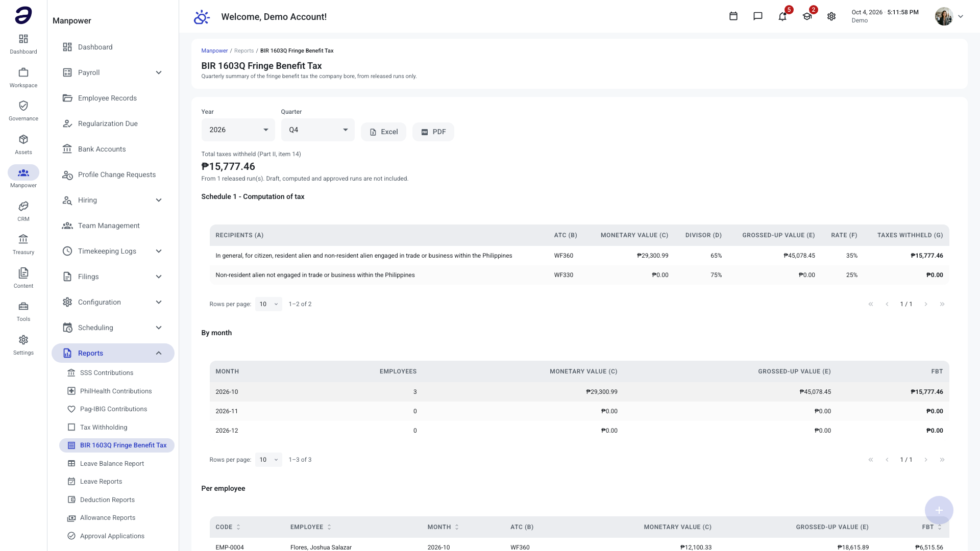980x551 pixels.
Task: Expand Timekeeping Logs menu section
Action: pyautogui.click(x=113, y=251)
